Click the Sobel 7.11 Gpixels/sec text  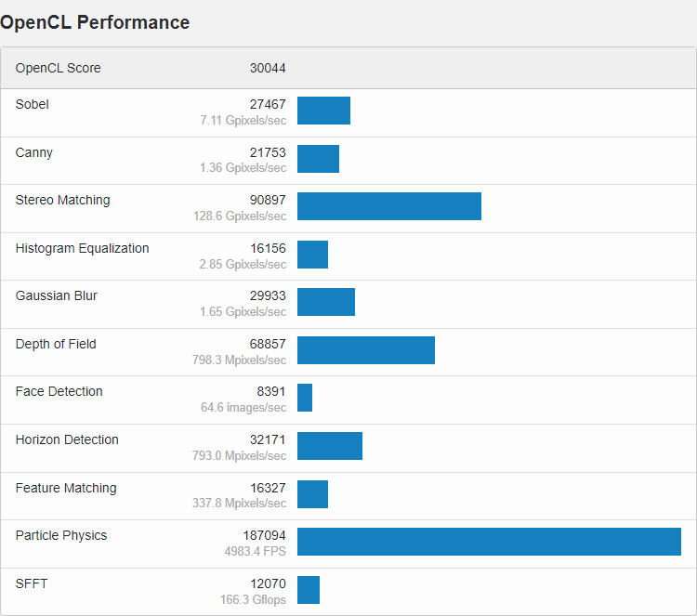(243, 120)
